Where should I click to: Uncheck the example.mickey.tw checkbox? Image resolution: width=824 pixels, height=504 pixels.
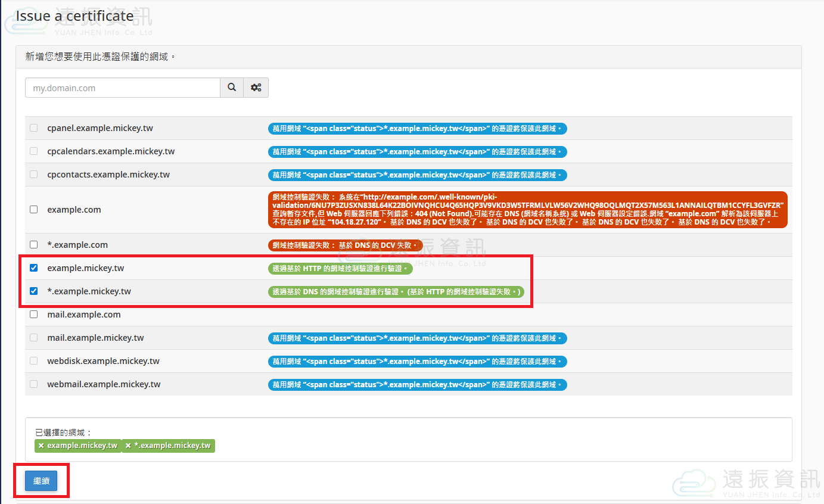pos(34,268)
